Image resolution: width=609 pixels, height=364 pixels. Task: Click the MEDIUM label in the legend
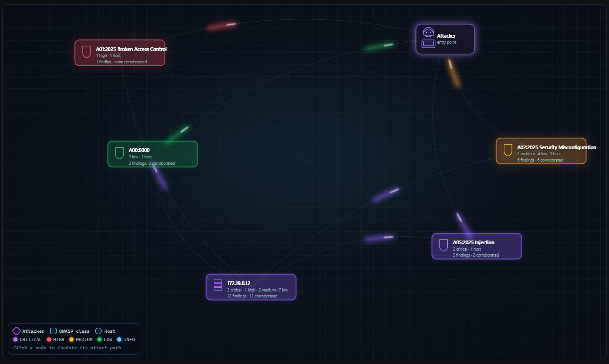tap(84, 340)
